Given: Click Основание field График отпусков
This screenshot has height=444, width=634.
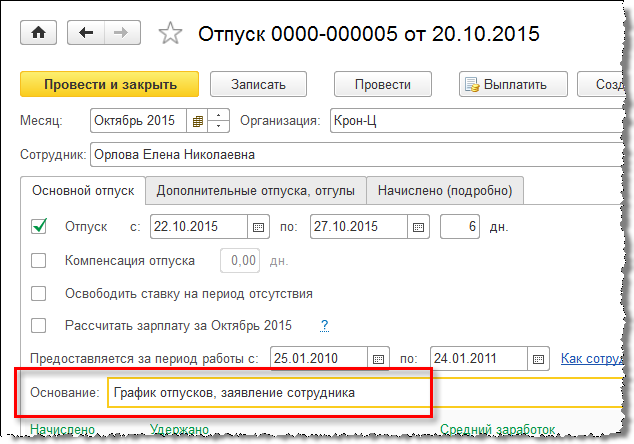Looking at the screenshot, I should point(366,393).
